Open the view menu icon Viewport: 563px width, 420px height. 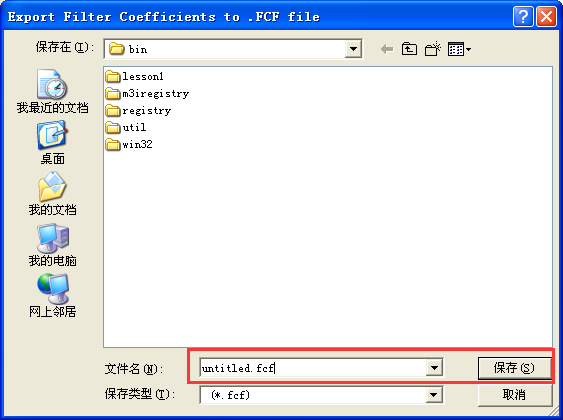point(459,49)
